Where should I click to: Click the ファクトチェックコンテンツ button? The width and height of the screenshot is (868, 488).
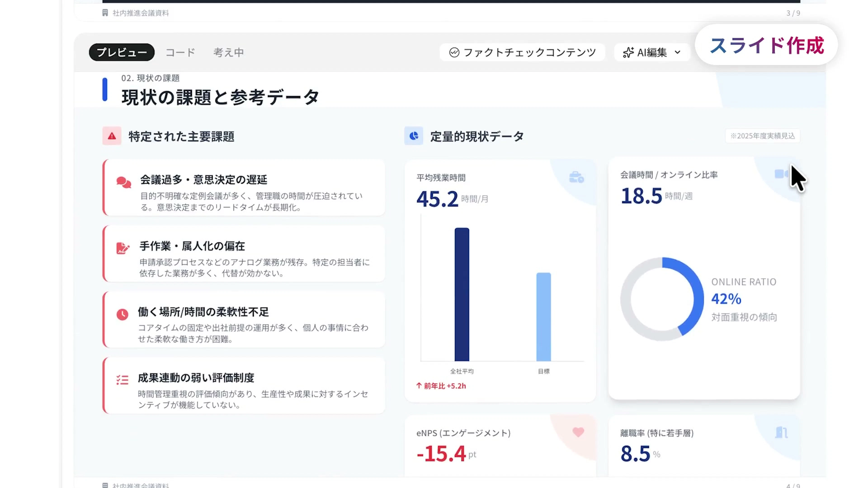click(x=522, y=52)
